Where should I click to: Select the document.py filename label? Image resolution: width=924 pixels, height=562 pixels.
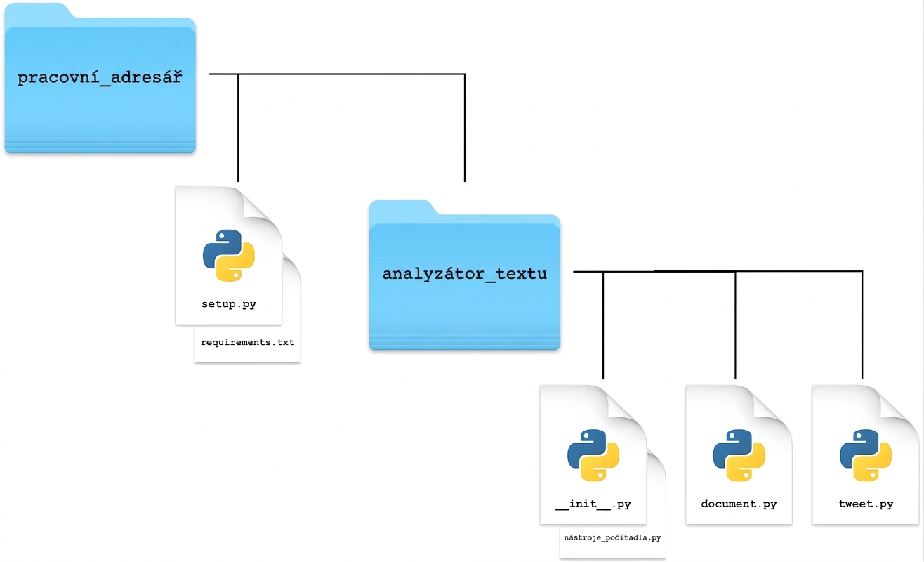click(739, 504)
